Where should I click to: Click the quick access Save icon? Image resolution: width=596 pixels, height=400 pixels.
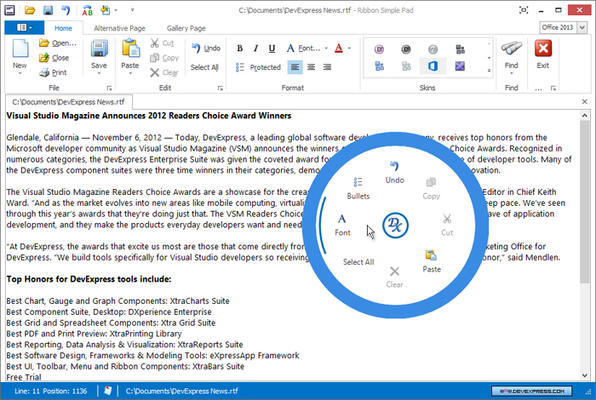point(48,10)
